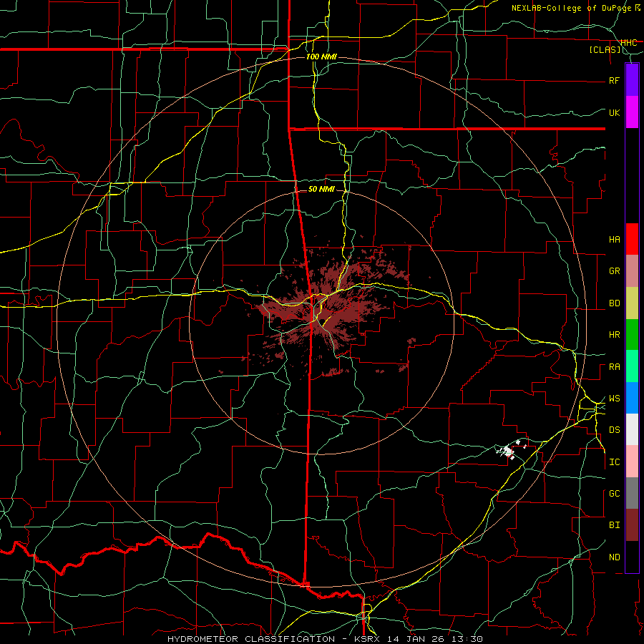Click the RF purple legend swatch
The height and width of the screenshot is (644, 644).
(632, 80)
